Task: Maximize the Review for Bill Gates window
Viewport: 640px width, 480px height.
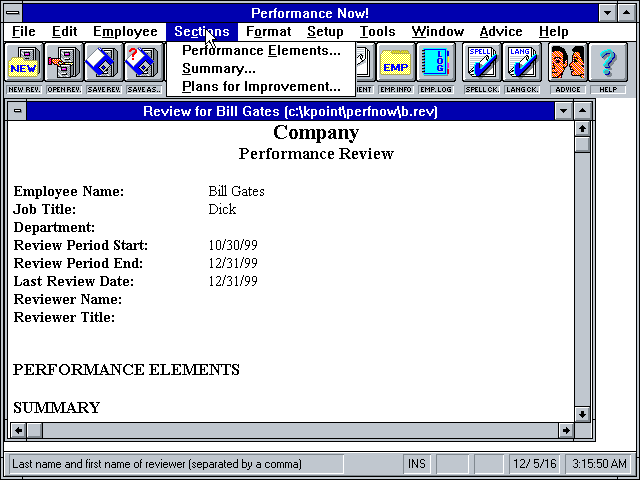Action: [582, 111]
